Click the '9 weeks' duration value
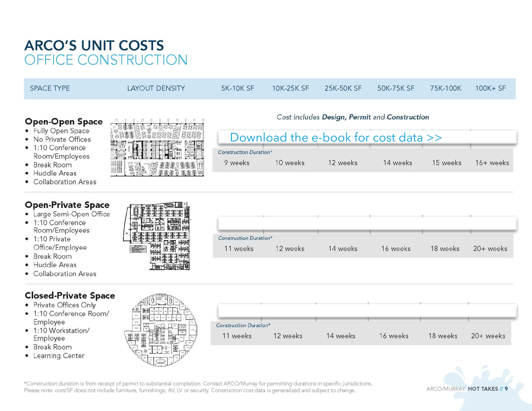 (x=237, y=163)
